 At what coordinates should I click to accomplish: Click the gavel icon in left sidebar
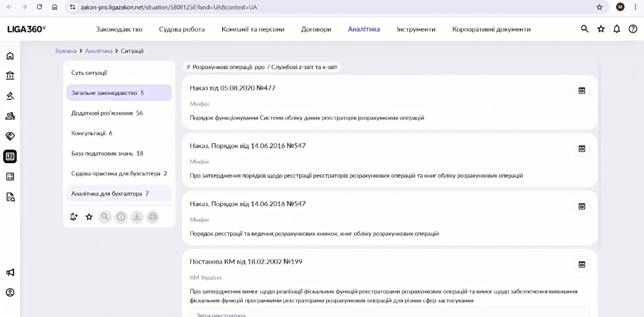coord(10,96)
